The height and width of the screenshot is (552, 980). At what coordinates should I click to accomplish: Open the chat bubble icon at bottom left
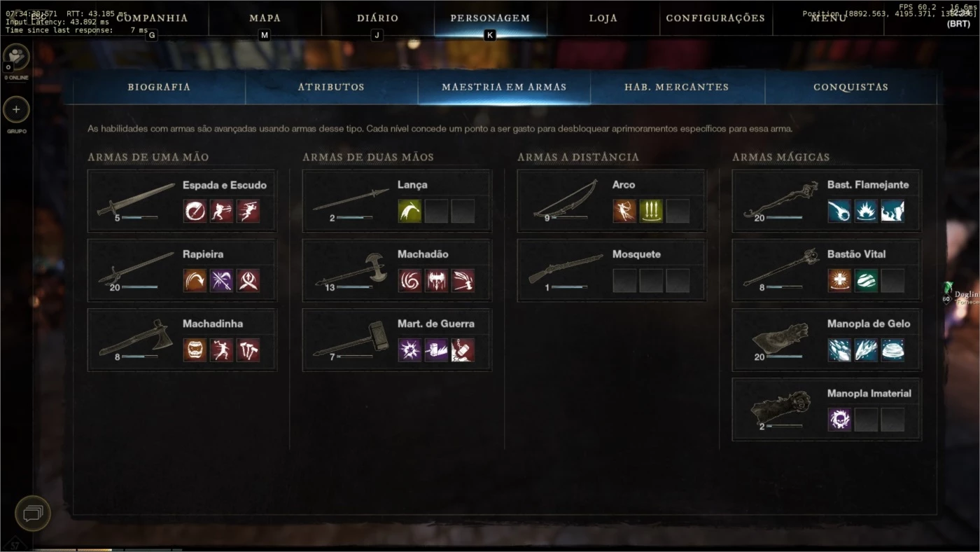tap(33, 513)
